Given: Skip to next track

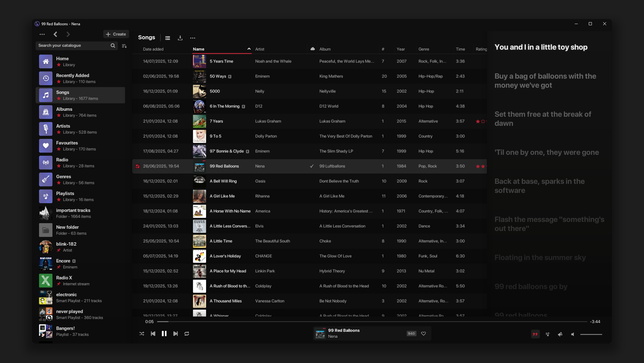Looking at the screenshot, I should coord(175,334).
